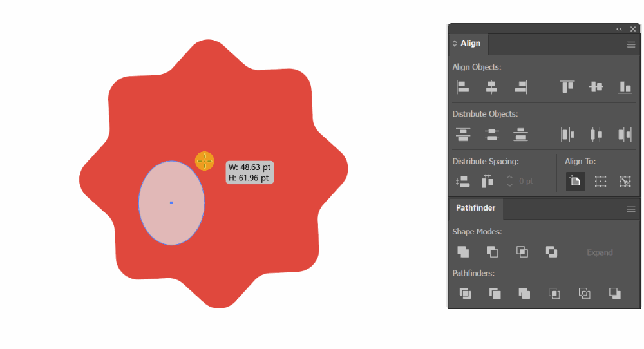The width and height of the screenshot is (644, 349).
Task: Click Horizontal Distribute Space icon
Action: tap(488, 181)
